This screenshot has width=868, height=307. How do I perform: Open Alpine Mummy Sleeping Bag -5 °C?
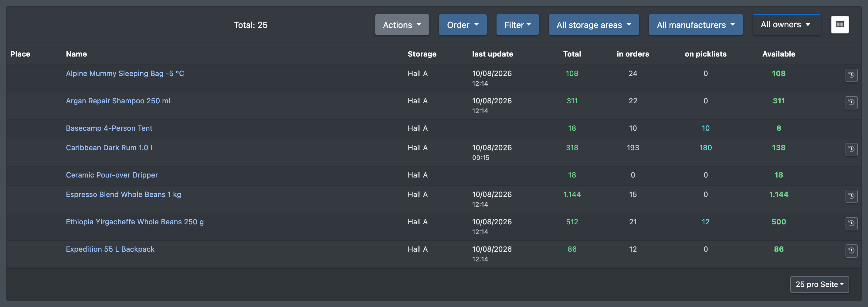pos(125,73)
